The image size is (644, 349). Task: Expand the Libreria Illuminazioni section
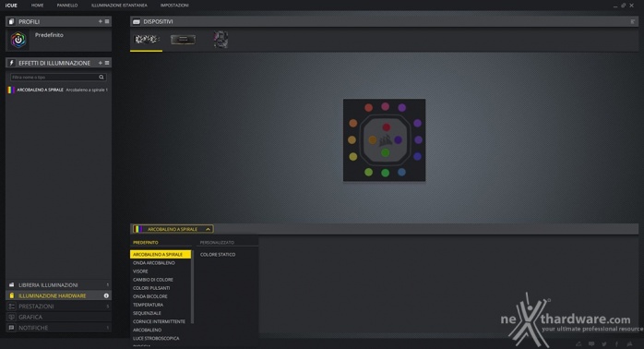58,285
